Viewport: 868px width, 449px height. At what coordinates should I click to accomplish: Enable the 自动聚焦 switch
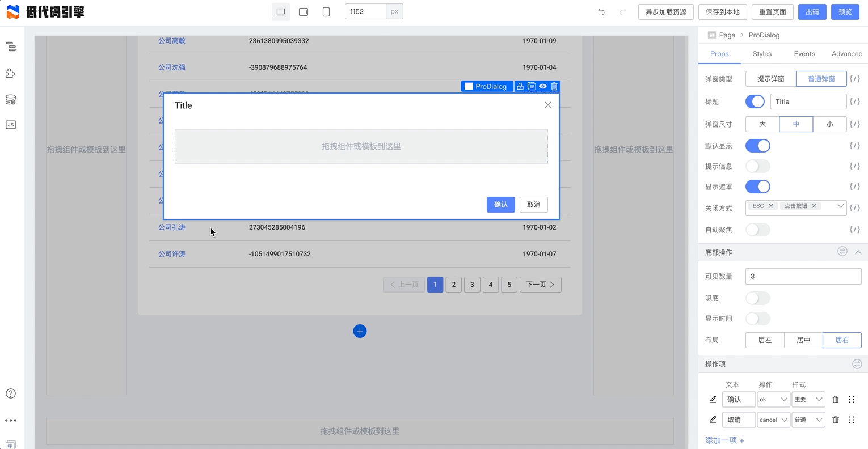(758, 230)
